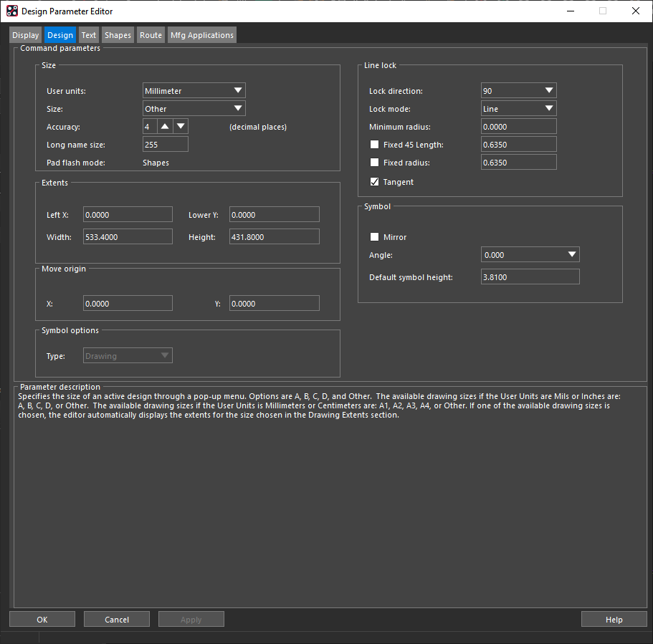Edit the Long name size field
The image size is (653, 644).
coord(166,145)
